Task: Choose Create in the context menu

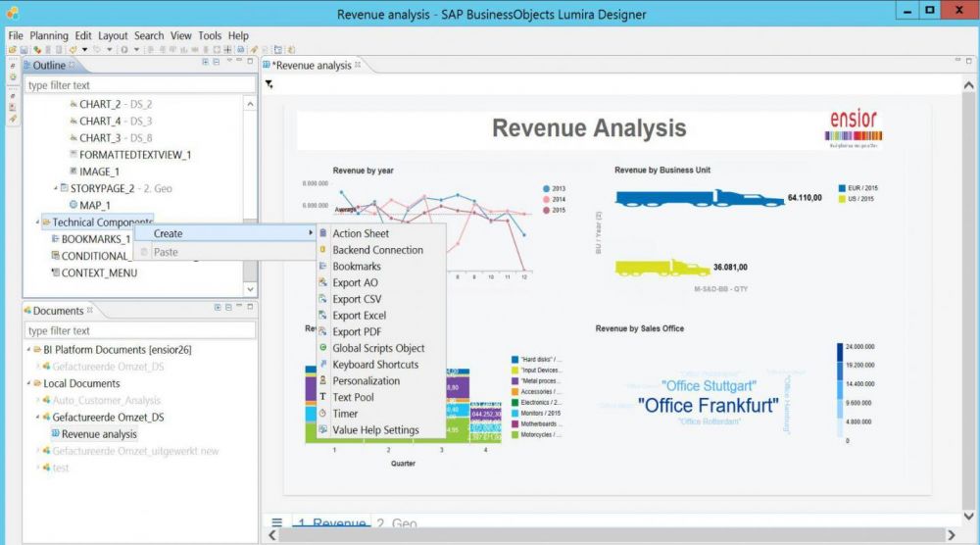Action: [x=225, y=233]
